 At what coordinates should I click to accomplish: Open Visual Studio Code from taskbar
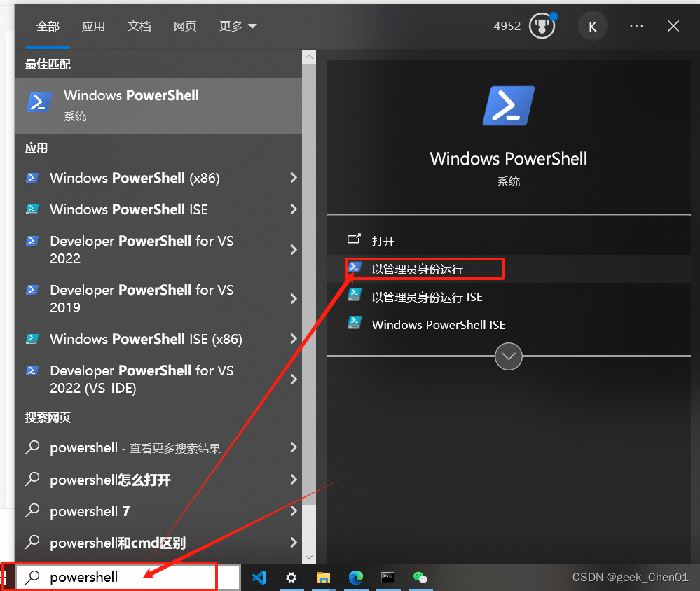point(259,578)
